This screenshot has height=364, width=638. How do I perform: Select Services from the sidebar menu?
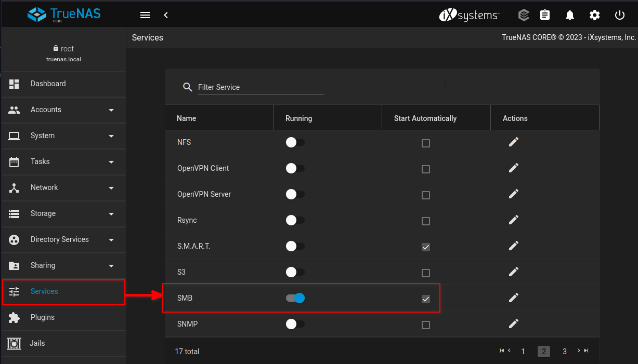(44, 291)
